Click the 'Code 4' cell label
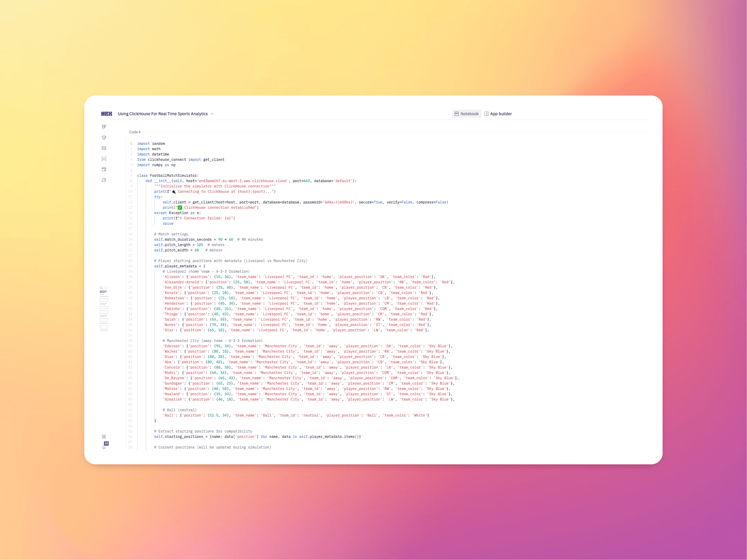Viewport: 747px width, 560px height. tap(135, 132)
